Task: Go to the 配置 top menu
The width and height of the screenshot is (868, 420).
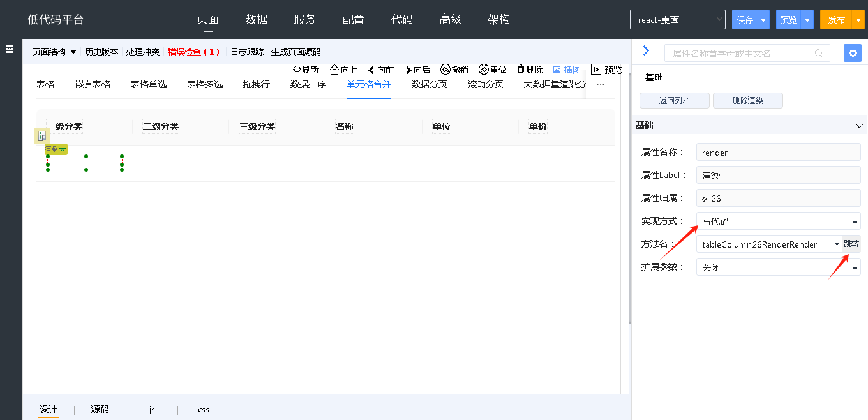Action: point(354,19)
